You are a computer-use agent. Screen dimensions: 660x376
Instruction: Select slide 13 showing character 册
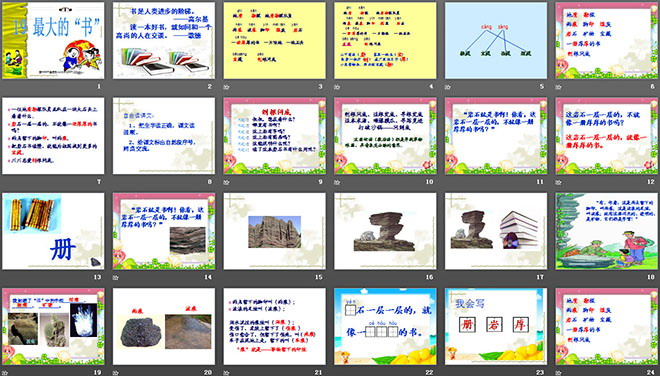tap(53, 231)
